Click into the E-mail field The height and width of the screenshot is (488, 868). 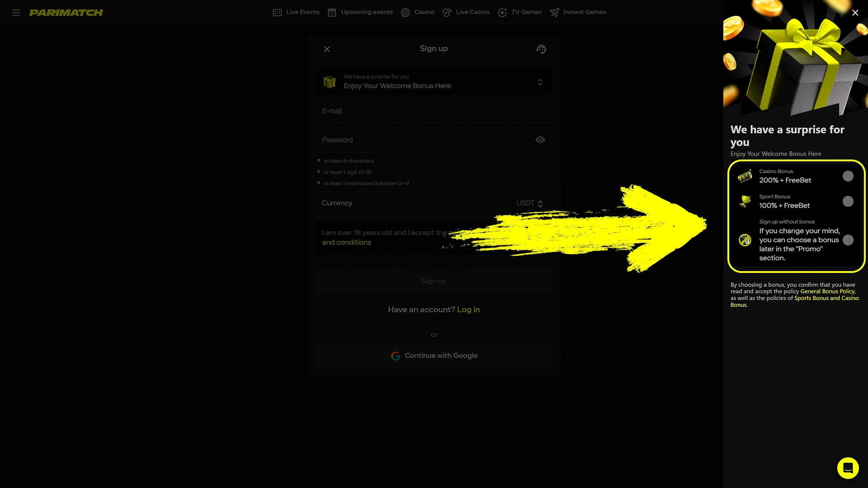(x=433, y=111)
